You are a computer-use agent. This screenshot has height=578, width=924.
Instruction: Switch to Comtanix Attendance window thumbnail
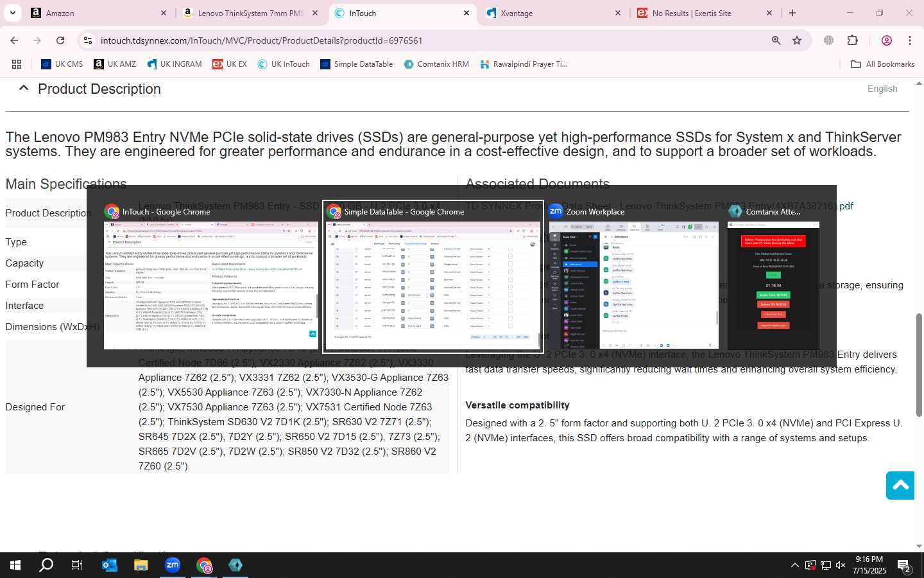[774, 277]
